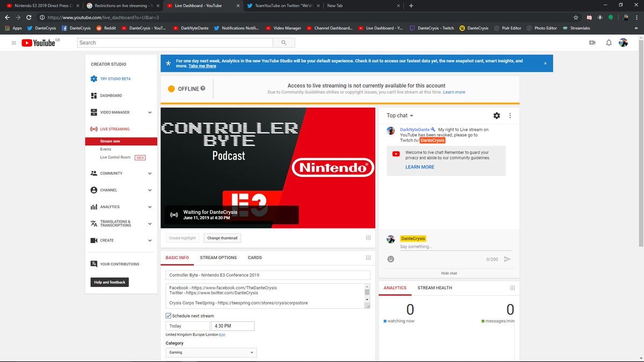Viewport: 644px width, 362px height.
Task: Click the Controller Byte stream thumbnail preview
Action: pyautogui.click(x=268, y=168)
